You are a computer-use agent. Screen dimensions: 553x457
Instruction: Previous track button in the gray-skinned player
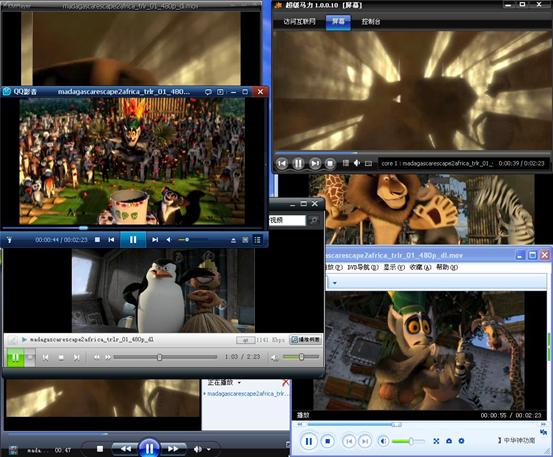(x=45, y=358)
